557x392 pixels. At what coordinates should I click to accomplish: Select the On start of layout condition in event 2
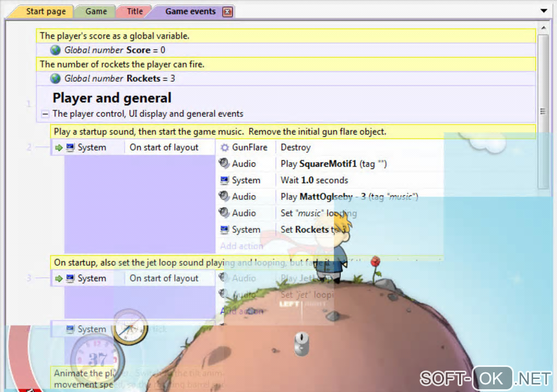click(x=164, y=147)
